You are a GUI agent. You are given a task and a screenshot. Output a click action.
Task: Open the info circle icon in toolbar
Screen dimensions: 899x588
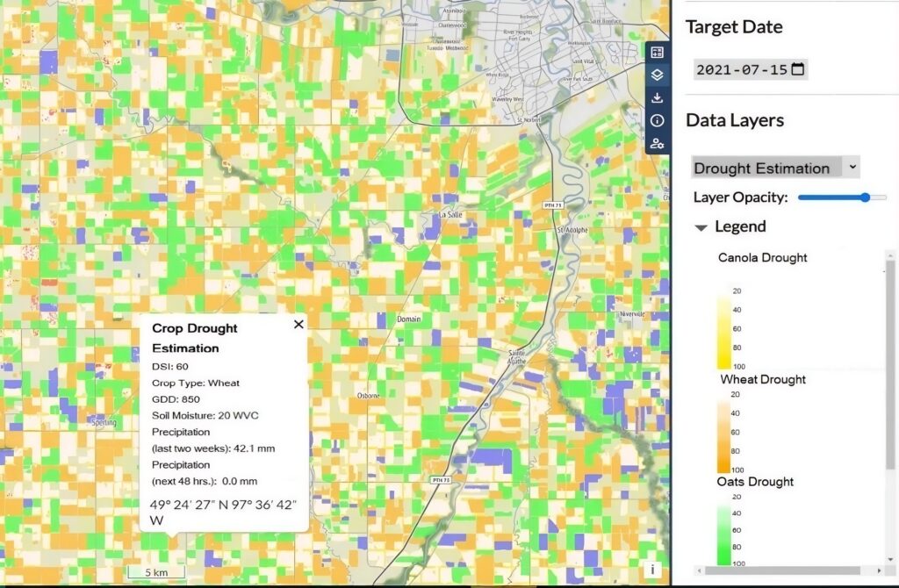[x=657, y=120]
